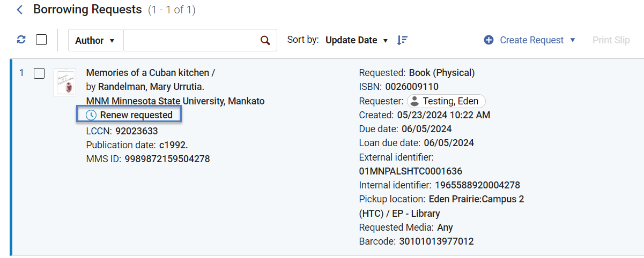This screenshot has height=258, width=644.
Task: Click the back arrow beside Borrowing Requests
Action: [20, 10]
